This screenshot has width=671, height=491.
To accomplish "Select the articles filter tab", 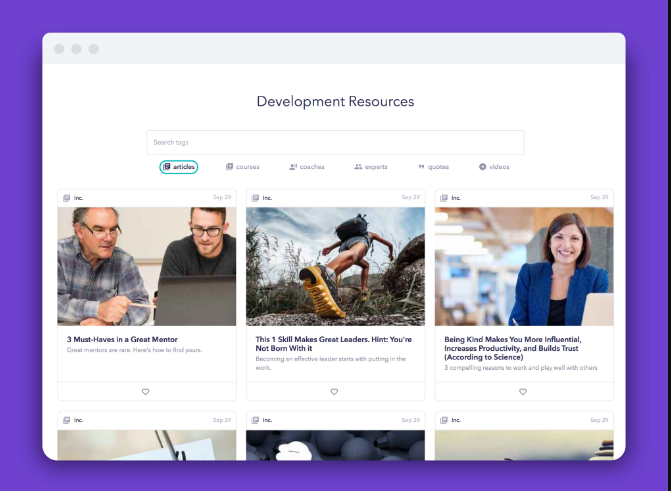I will tap(179, 167).
